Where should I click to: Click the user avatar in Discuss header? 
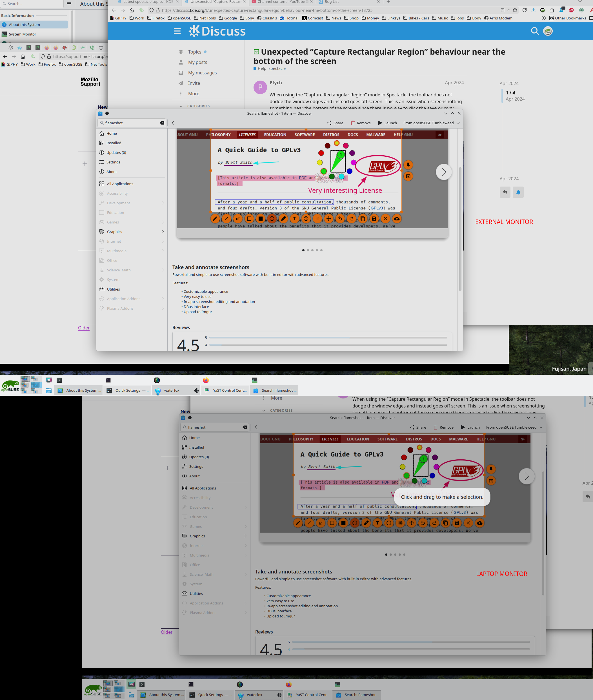(x=548, y=31)
